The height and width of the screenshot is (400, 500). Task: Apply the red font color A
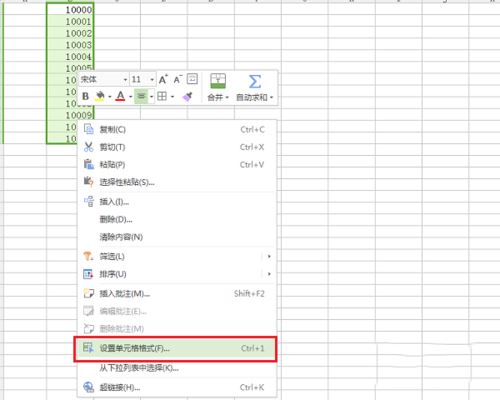coord(120,96)
